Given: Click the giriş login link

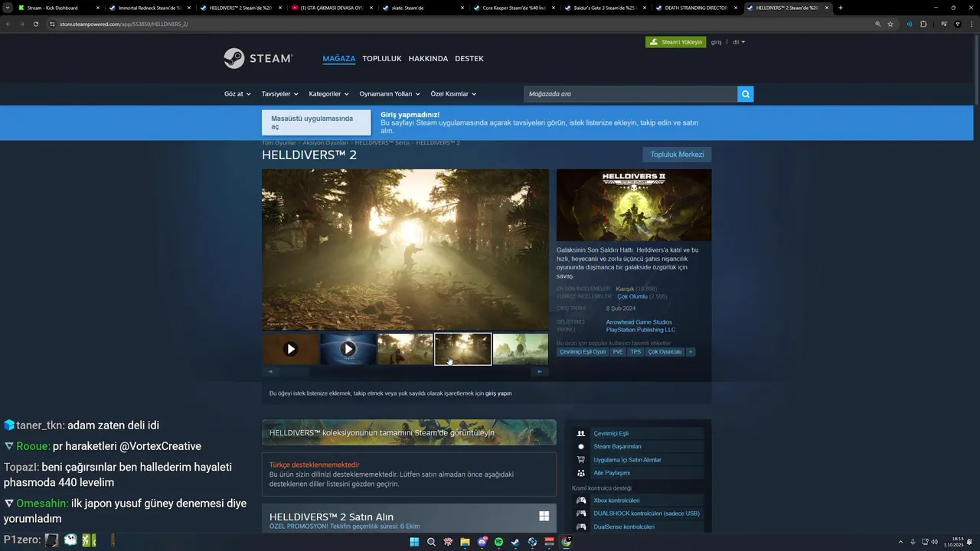Looking at the screenshot, I should coord(717,42).
